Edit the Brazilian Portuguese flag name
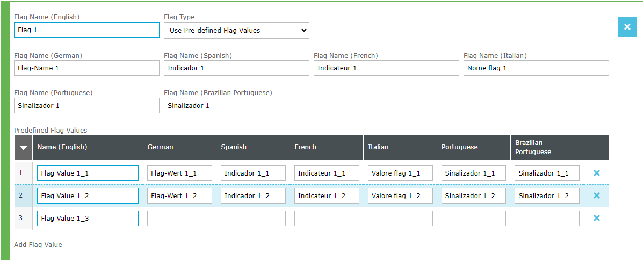The width and height of the screenshot is (644, 261). click(x=236, y=106)
